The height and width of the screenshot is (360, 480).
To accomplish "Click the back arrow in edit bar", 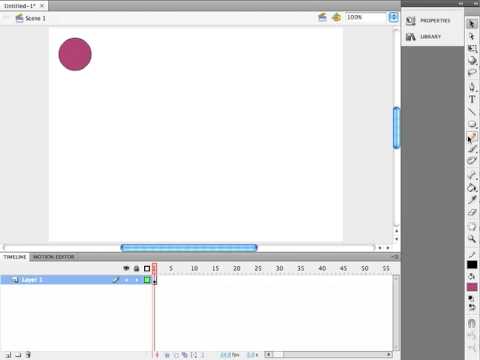I will [x=6, y=17].
